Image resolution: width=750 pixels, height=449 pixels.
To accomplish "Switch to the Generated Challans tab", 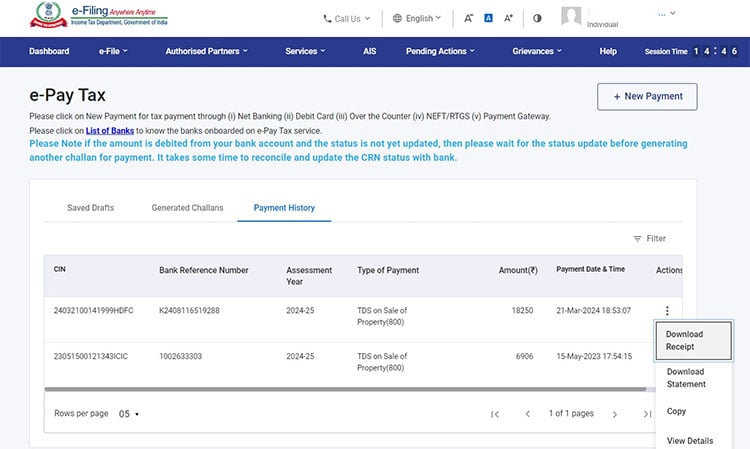I will coord(188,208).
